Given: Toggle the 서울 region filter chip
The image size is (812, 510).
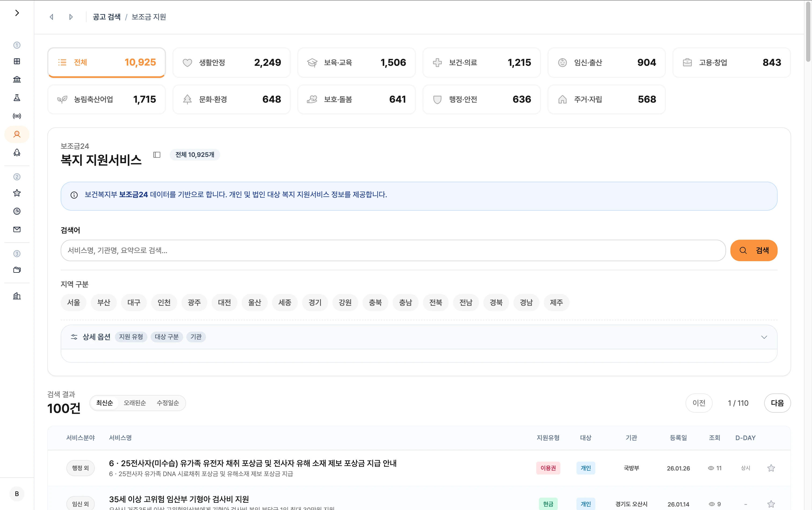Looking at the screenshot, I should [74, 303].
